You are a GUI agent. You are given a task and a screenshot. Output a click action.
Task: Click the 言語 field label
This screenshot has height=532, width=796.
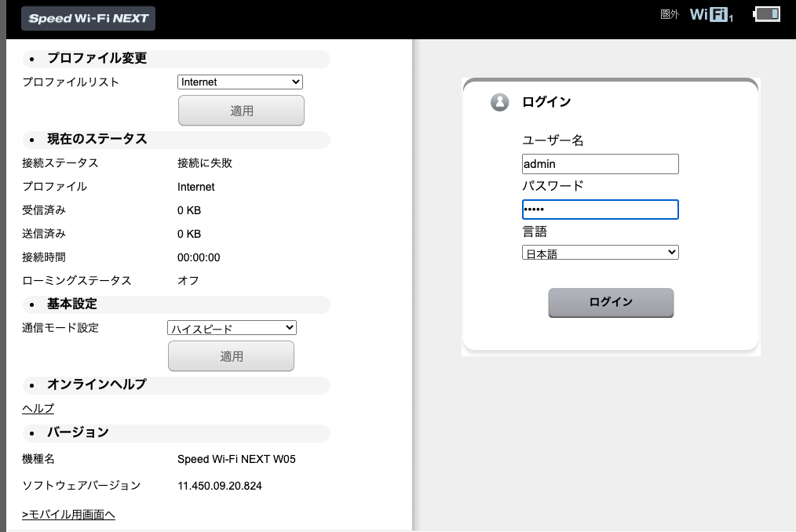pos(535,232)
